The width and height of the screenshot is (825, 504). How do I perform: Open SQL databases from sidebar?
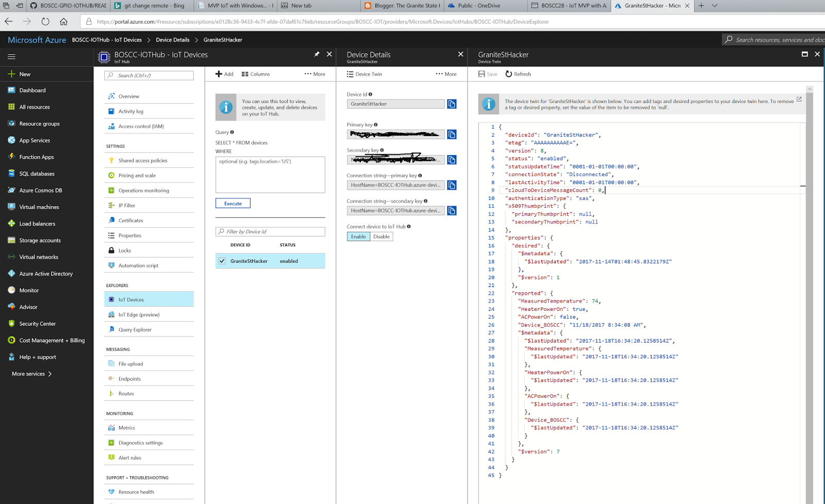point(37,174)
